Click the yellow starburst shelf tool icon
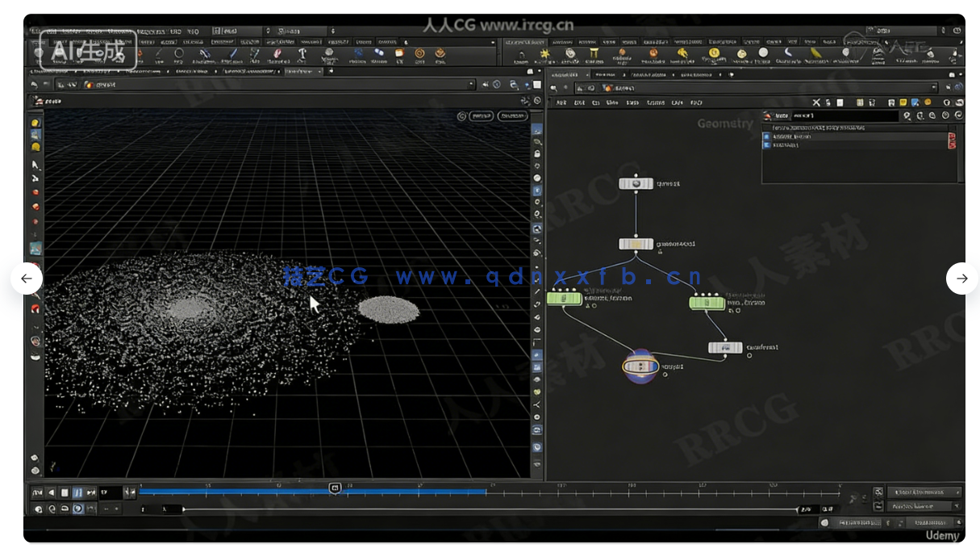980x553 pixels. click(x=545, y=54)
